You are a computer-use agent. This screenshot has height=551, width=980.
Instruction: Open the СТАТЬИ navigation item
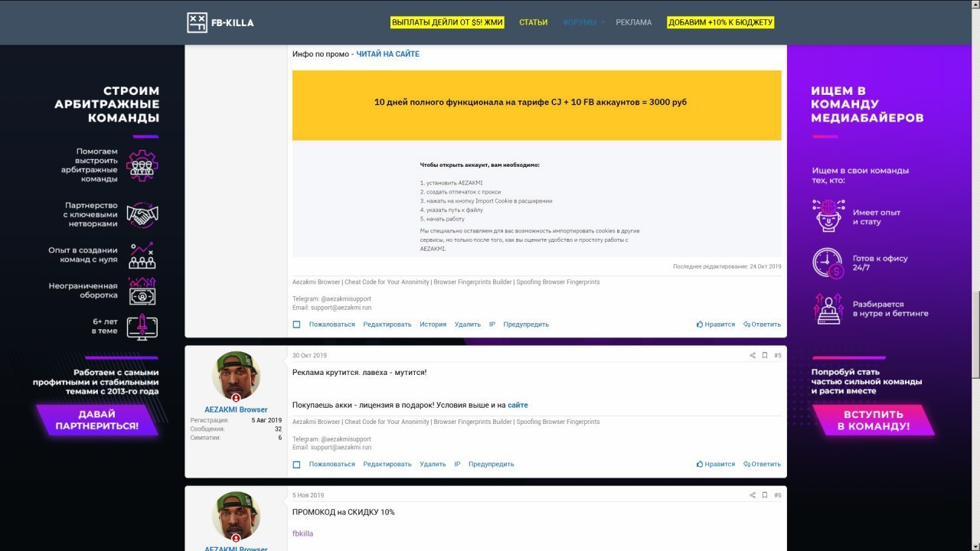pos(534,22)
